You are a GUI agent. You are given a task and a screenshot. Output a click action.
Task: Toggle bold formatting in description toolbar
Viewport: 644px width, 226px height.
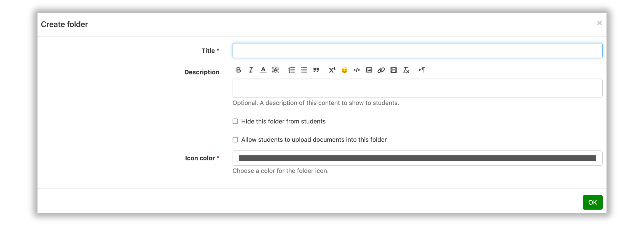[238, 70]
